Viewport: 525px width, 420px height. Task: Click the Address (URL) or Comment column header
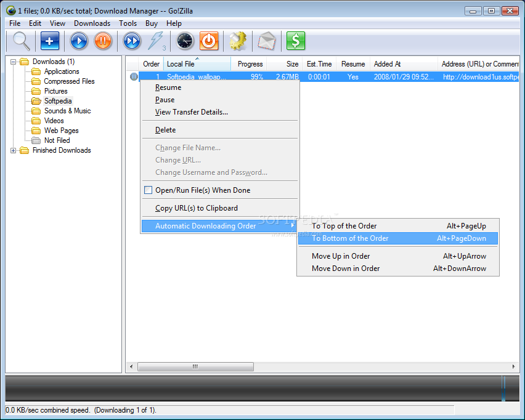pyautogui.click(x=479, y=64)
